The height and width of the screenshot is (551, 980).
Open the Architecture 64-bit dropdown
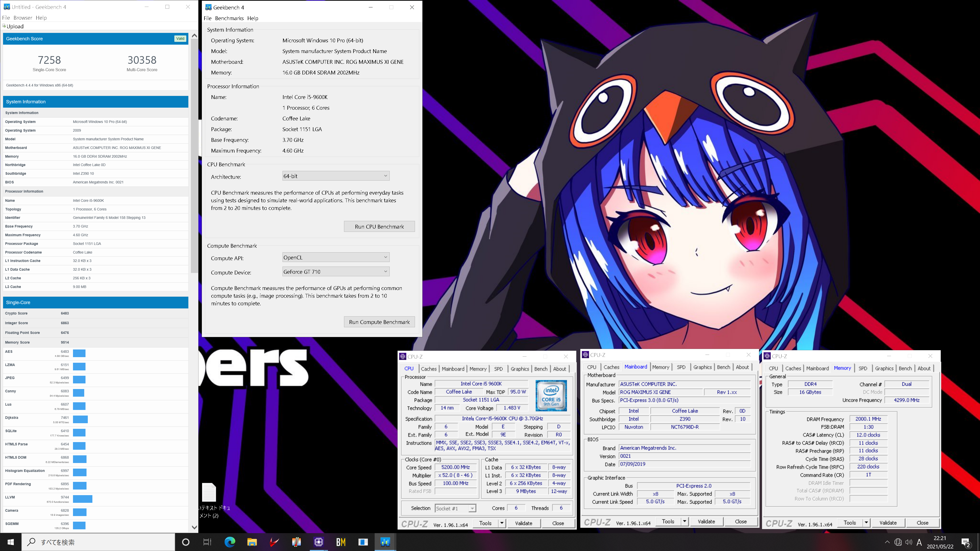point(336,176)
